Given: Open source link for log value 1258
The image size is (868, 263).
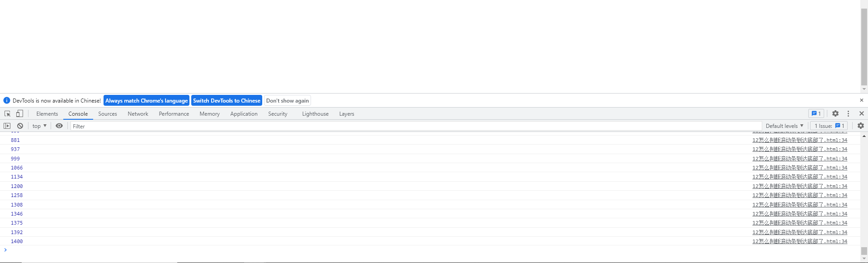Looking at the screenshot, I should [800, 195].
